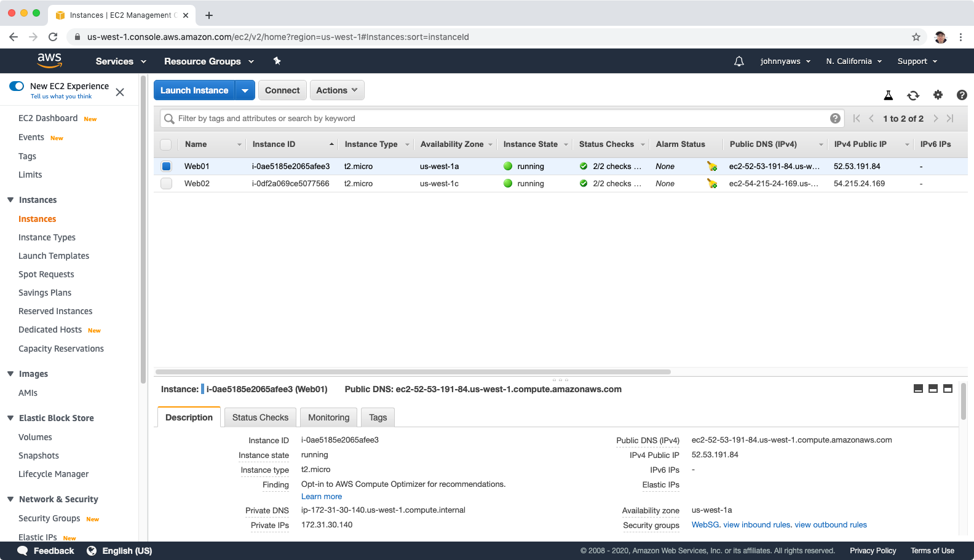Open the johnnyaws account menu
The width and height of the screenshot is (974, 560).
click(x=785, y=61)
